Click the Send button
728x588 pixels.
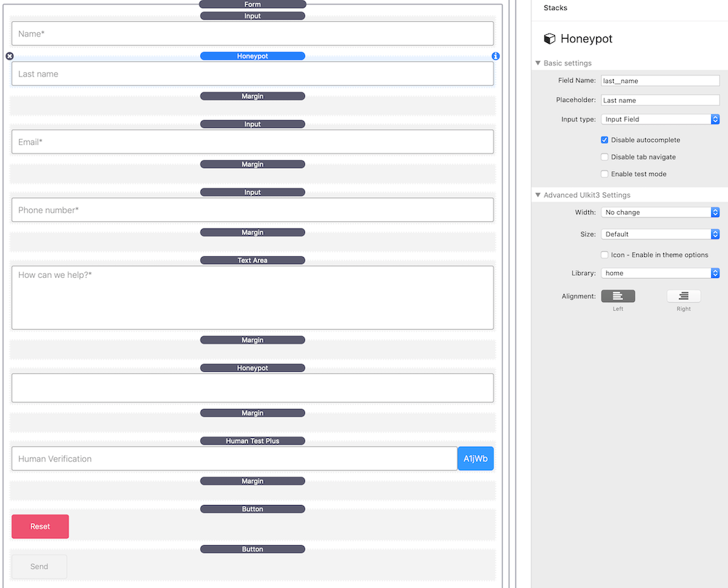coord(39,566)
